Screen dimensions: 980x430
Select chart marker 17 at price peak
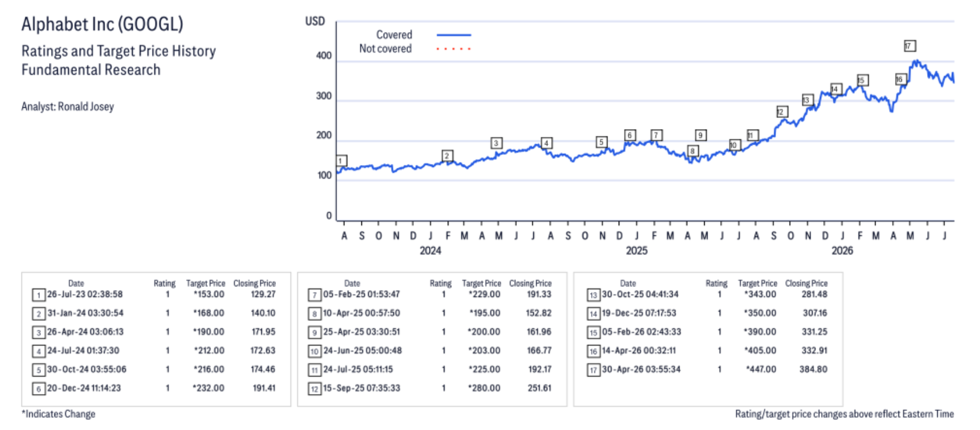click(910, 46)
